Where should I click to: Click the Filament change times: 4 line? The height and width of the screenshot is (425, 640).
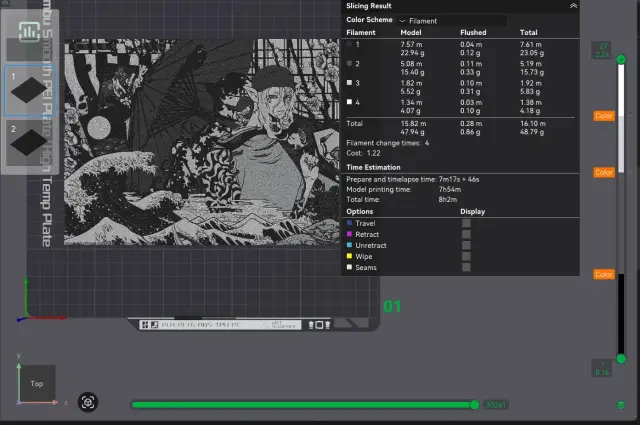pyautogui.click(x=387, y=143)
